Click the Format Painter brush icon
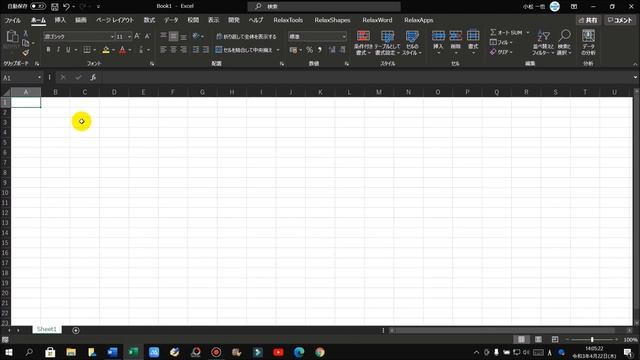The width and height of the screenshot is (640, 360). [x=26, y=53]
